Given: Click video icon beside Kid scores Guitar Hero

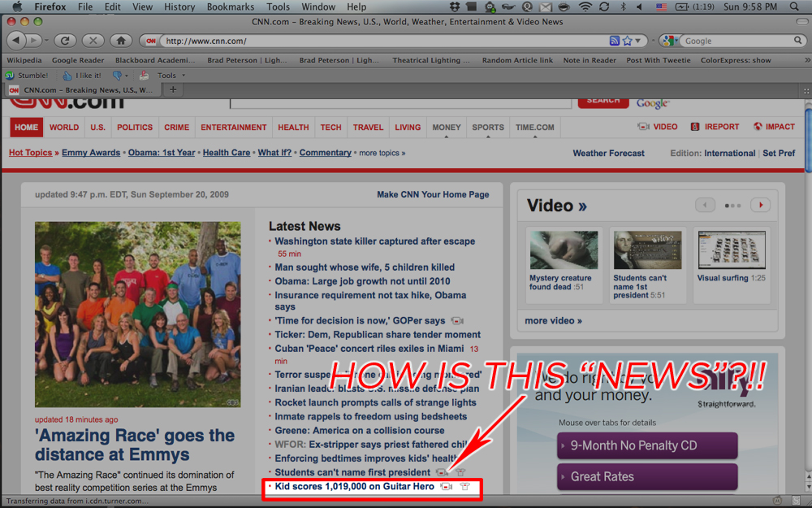Looking at the screenshot, I should click(446, 486).
